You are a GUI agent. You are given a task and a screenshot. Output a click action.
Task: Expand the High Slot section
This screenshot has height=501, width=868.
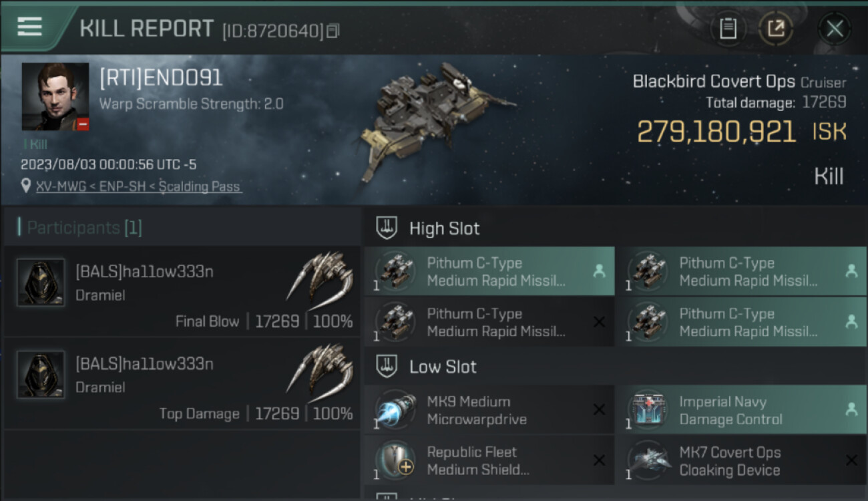pyautogui.click(x=444, y=228)
